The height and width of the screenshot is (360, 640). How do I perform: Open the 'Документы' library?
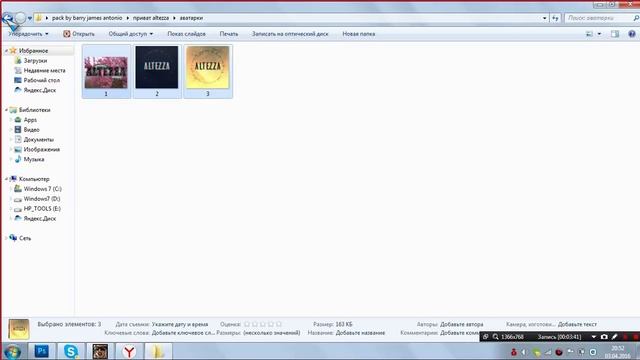pos(38,139)
